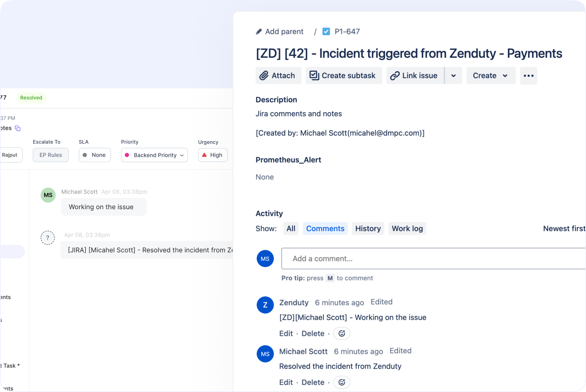Show All activity

point(291,228)
